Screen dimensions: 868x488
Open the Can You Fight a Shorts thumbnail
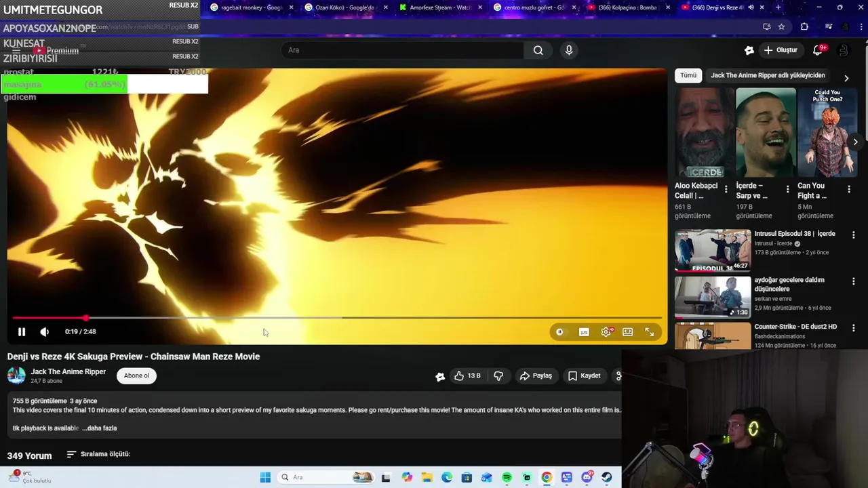click(827, 133)
